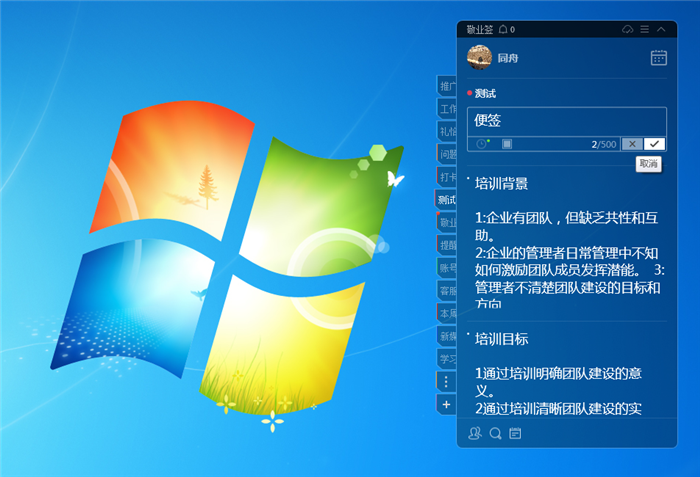Click into the 便签 note text field

point(567,121)
